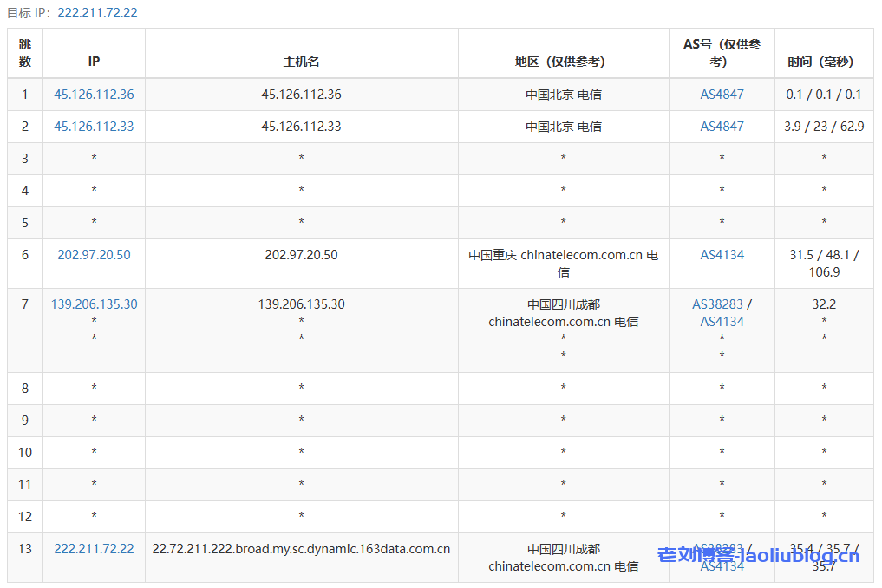Select the 主机名 column header

click(x=301, y=62)
